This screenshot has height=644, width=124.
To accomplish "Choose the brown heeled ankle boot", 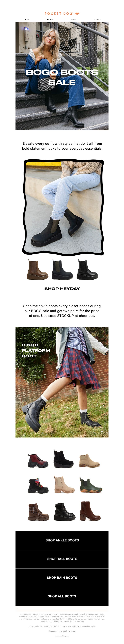I will [90, 511].
